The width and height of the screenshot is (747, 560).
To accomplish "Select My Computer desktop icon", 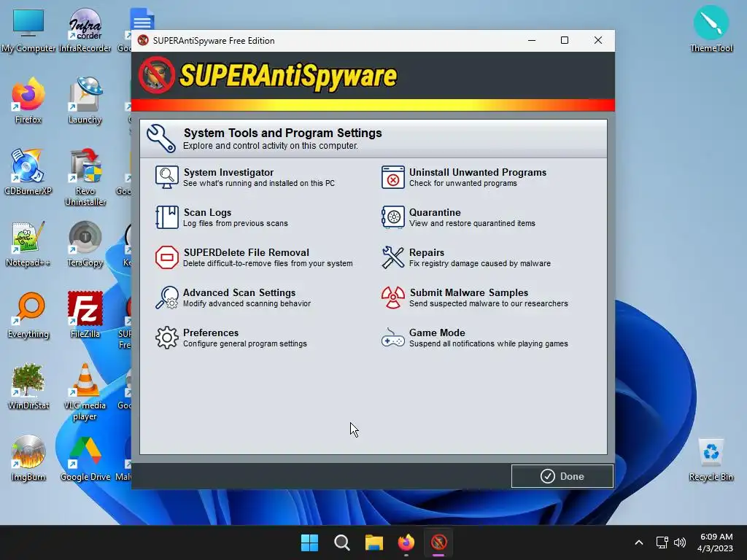I will click(x=28, y=29).
